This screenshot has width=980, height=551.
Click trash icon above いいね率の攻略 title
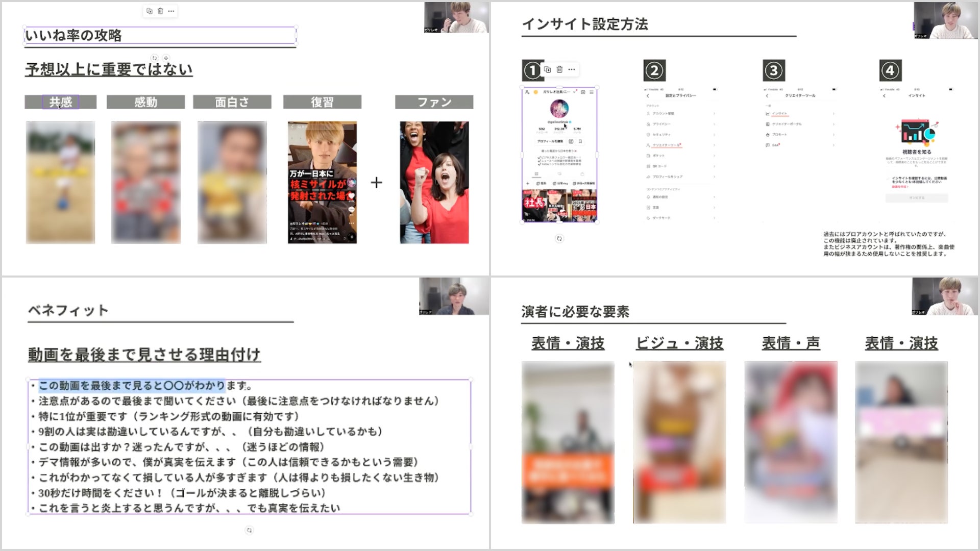pos(160,11)
